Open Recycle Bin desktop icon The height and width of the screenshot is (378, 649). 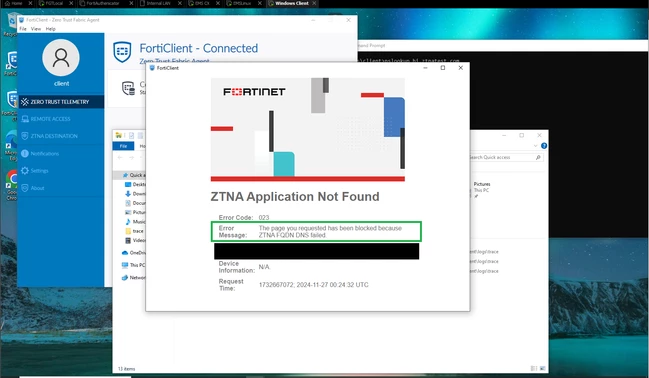click(11, 25)
